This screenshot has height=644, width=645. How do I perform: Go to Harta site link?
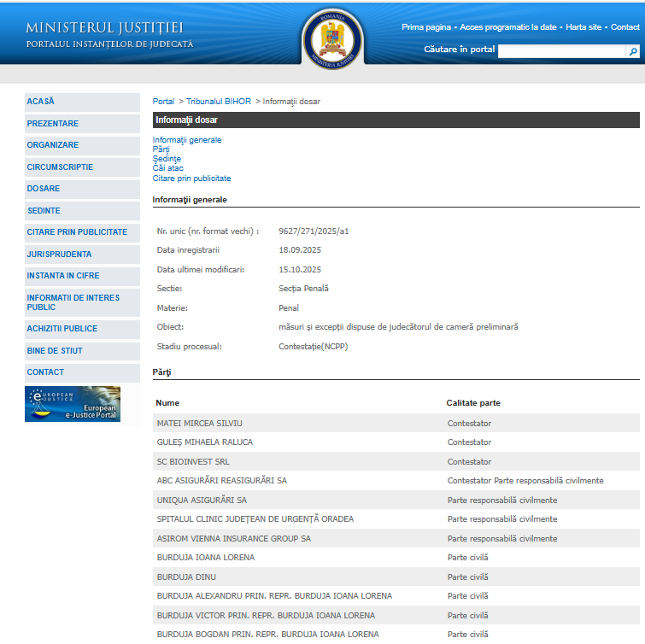583,27
